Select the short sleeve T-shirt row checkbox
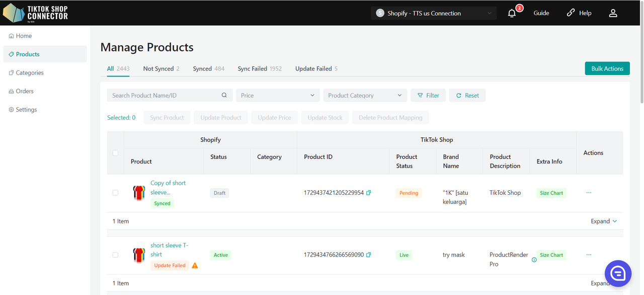644x295 pixels. (115, 255)
